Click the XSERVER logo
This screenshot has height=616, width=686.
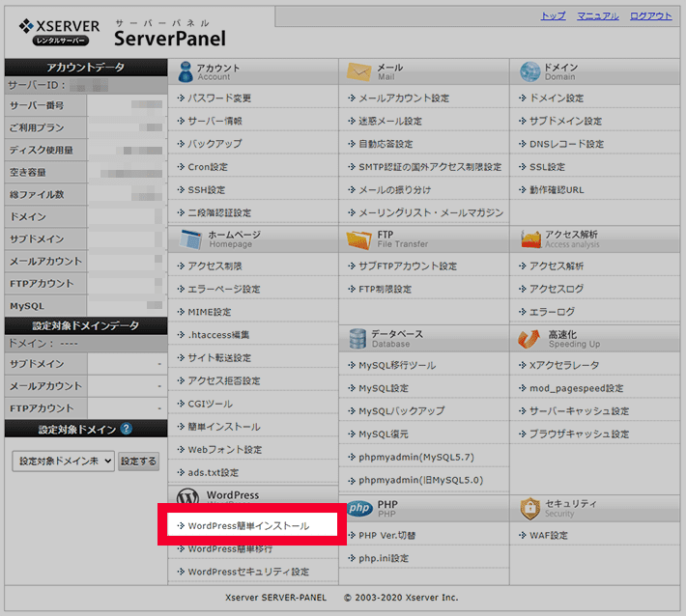point(59,32)
